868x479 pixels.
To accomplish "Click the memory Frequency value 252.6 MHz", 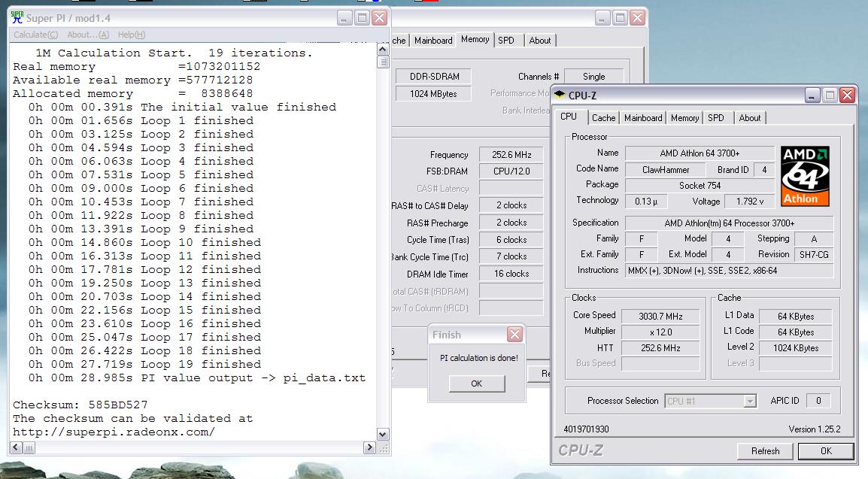I will click(x=511, y=155).
